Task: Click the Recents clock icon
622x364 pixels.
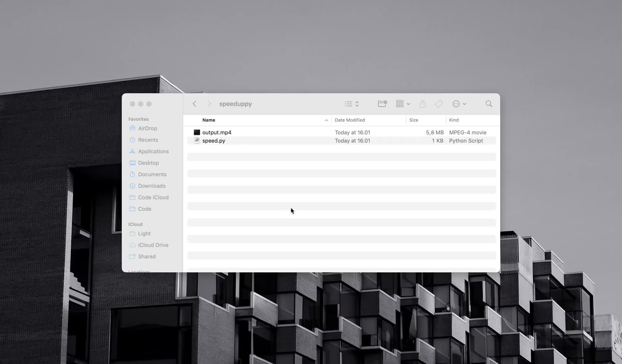Action: pos(132,140)
